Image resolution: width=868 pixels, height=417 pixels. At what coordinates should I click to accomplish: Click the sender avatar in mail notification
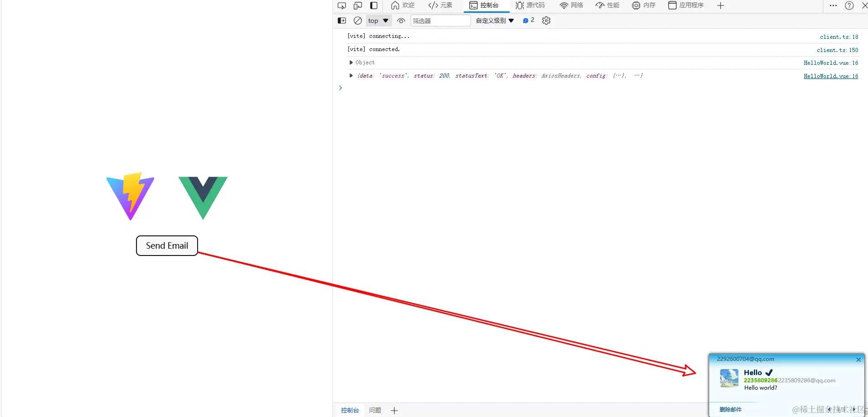pos(729,378)
